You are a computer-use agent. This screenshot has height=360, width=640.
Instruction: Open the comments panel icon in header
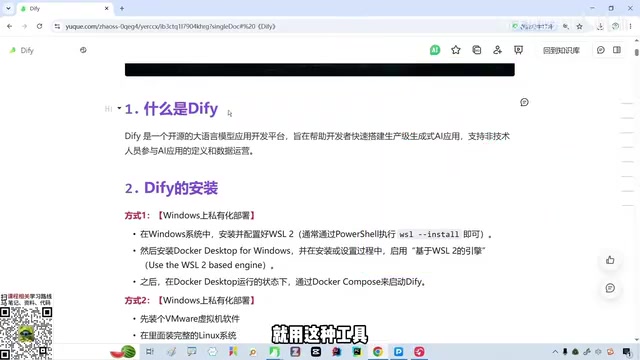[x=600, y=50]
